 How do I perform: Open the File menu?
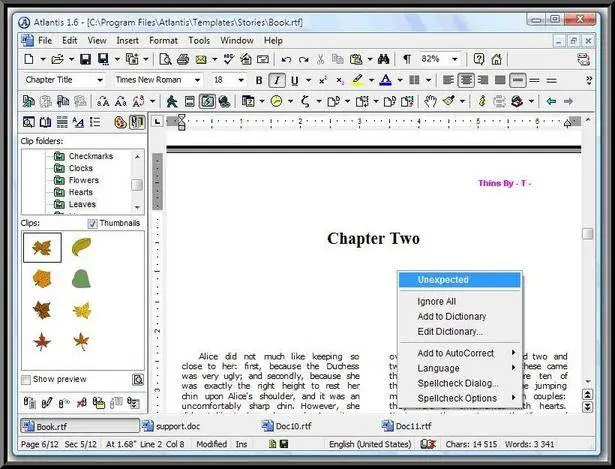[x=45, y=40]
